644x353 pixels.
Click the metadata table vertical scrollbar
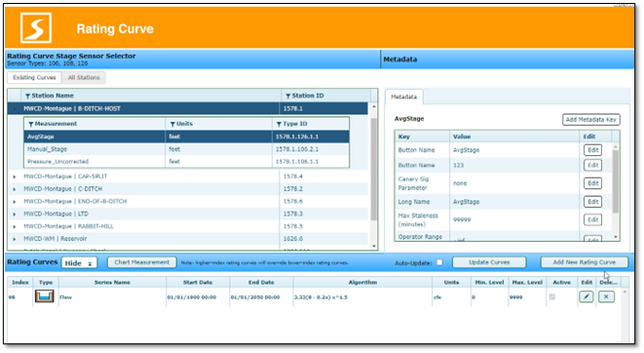tap(615, 180)
